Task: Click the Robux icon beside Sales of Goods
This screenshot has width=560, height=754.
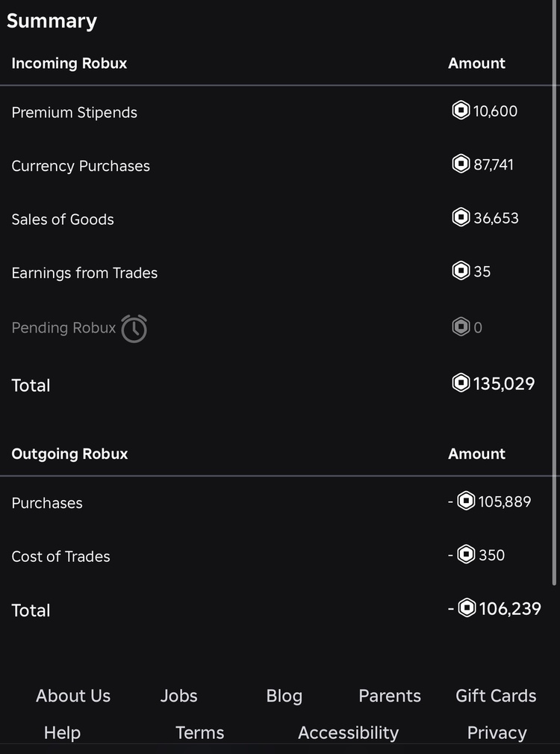Action: pos(461,217)
